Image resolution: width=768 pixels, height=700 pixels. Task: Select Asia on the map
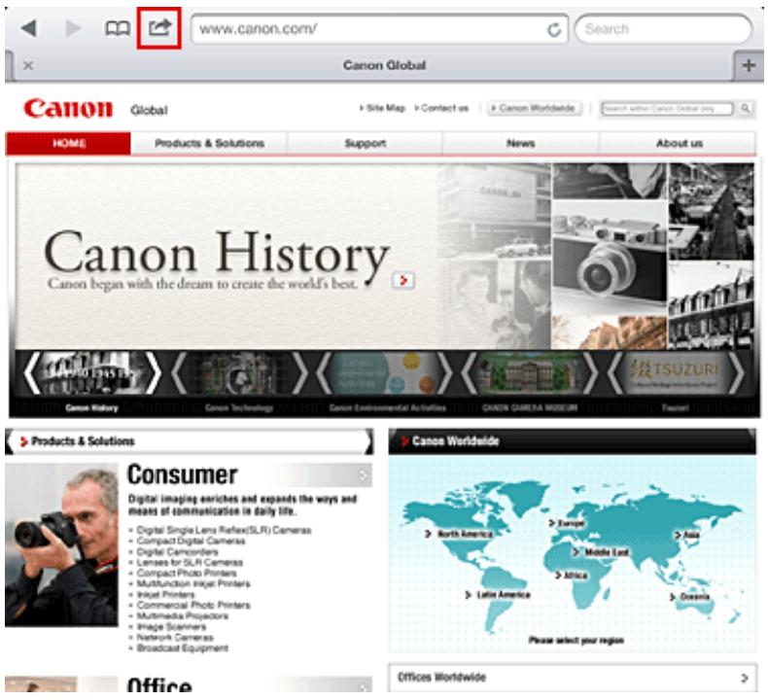tap(687, 535)
